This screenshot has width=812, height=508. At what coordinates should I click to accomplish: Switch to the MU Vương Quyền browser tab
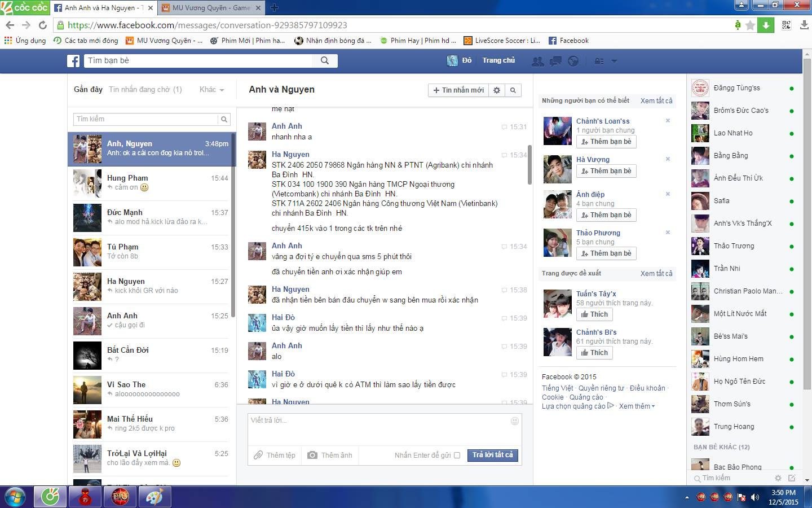[x=210, y=8]
